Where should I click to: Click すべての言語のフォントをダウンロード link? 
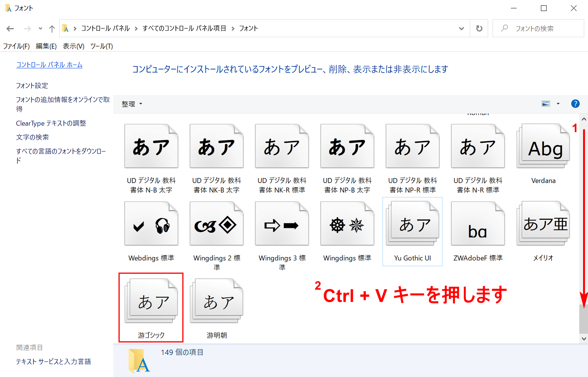click(61, 156)
